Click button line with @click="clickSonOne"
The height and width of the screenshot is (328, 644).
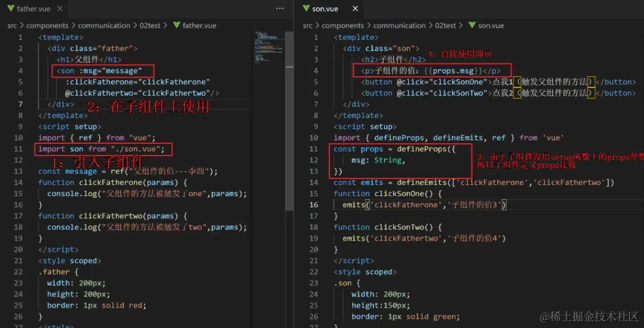(x=498, y=82)
